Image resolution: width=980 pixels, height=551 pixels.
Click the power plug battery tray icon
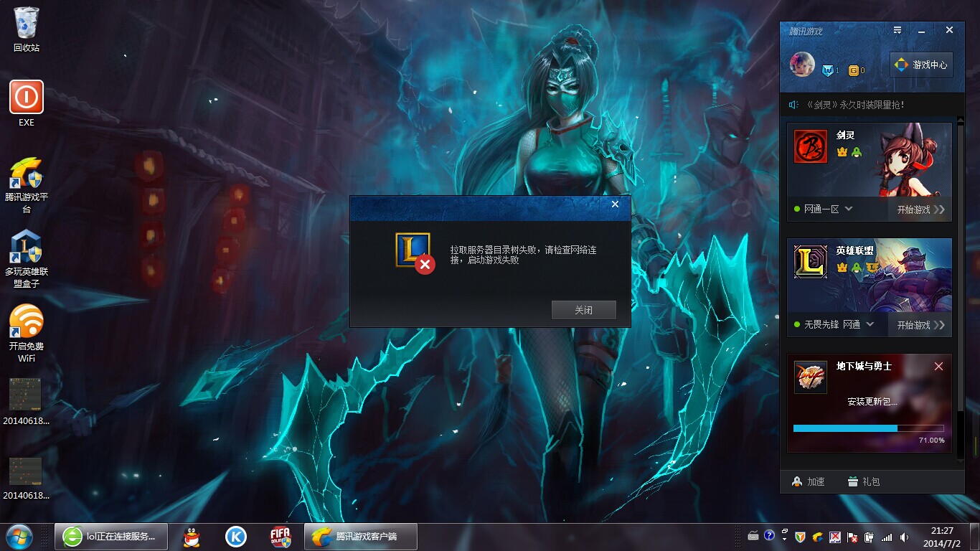coord(869,537)
